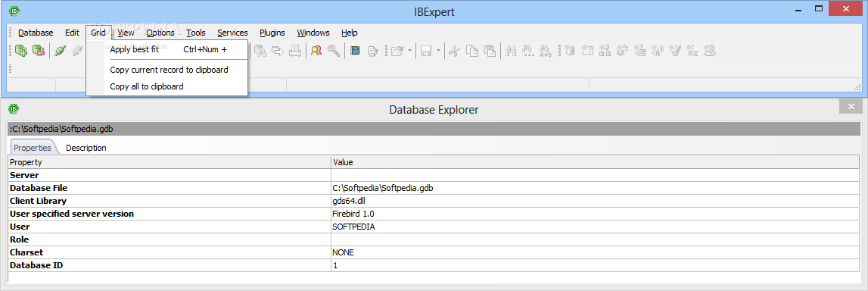
Task: Expand the Open folder dropdown arrow
Action: [x=409, y=51]
